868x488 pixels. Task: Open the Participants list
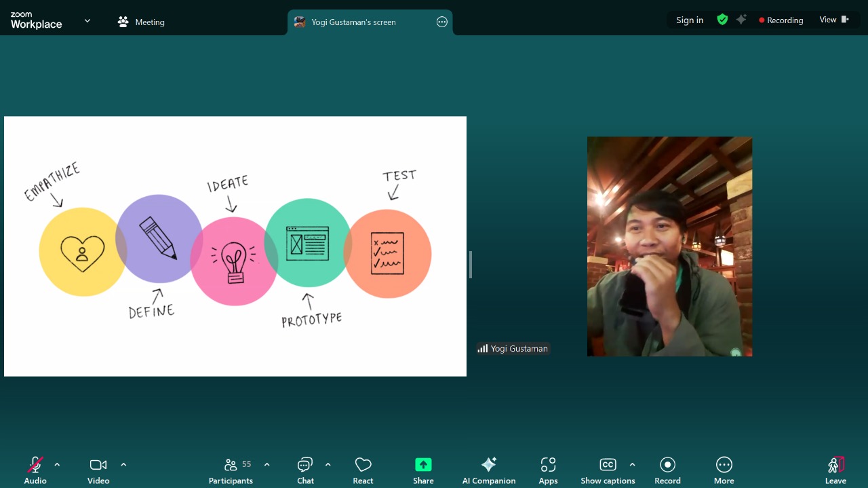231,470
